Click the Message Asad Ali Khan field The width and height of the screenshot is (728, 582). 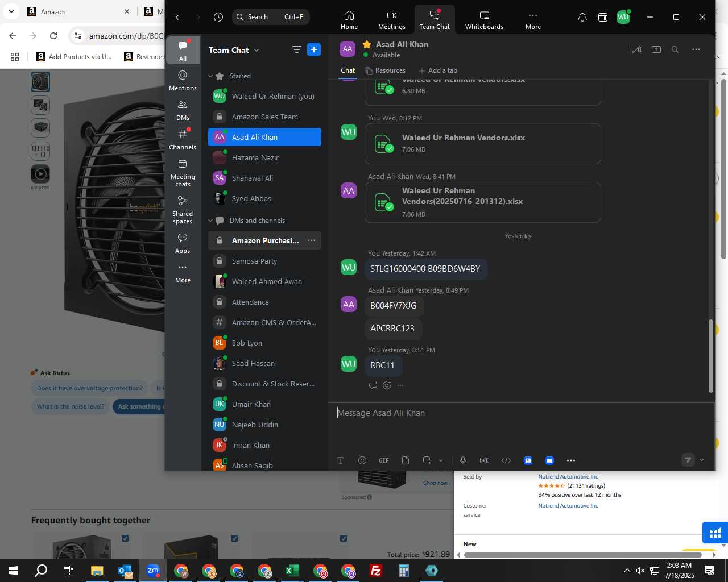tap(522, 413)
